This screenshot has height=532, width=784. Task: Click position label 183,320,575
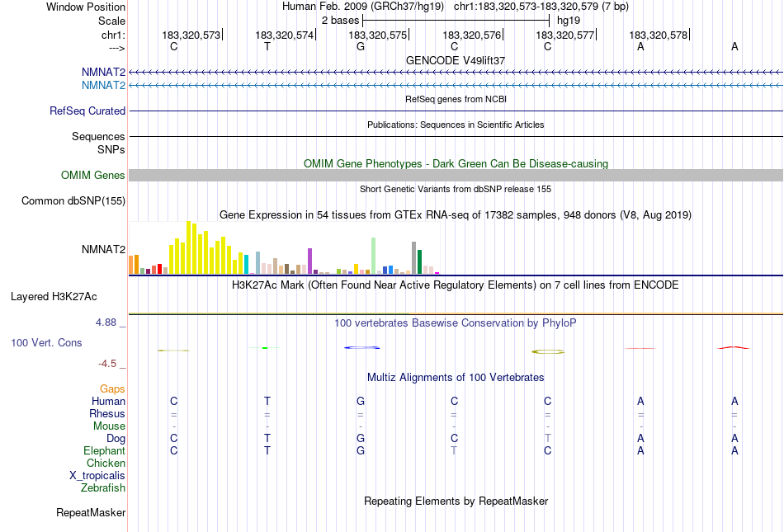[x=377, y=35]
